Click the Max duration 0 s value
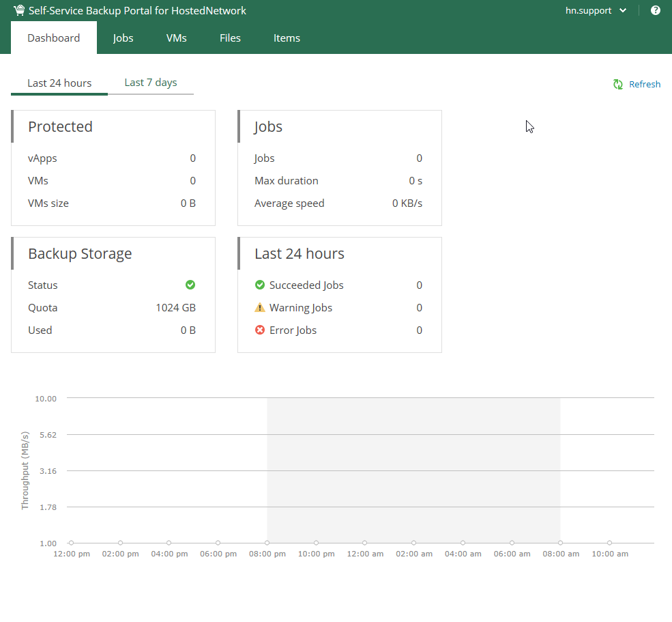Viewport: 672px width, 622px height. point(415,181)
